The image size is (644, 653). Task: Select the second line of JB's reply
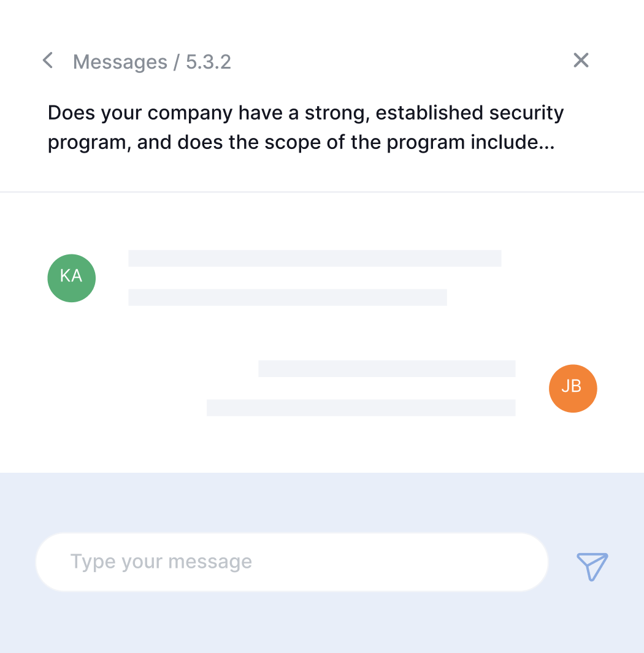pyautogui.click(x=361, y=408)
